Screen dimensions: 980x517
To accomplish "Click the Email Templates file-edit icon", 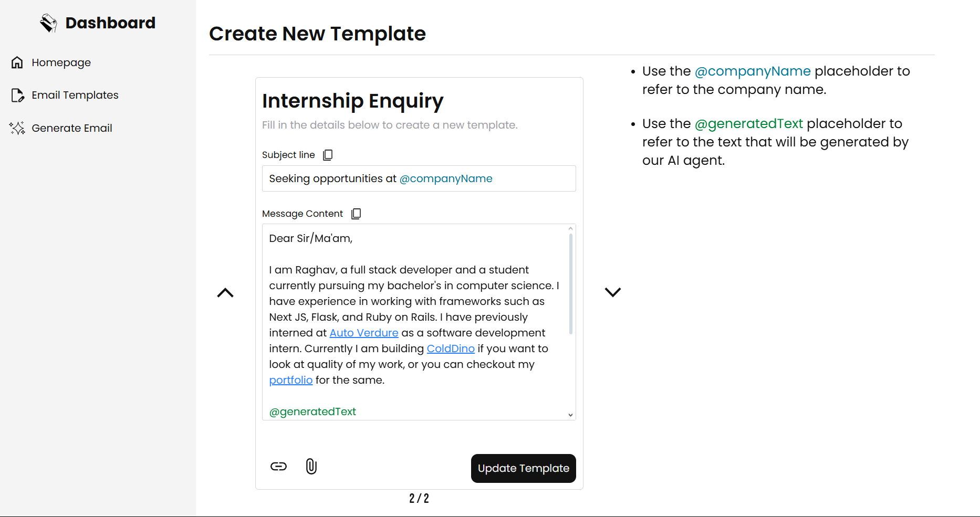I will (17, 95).
